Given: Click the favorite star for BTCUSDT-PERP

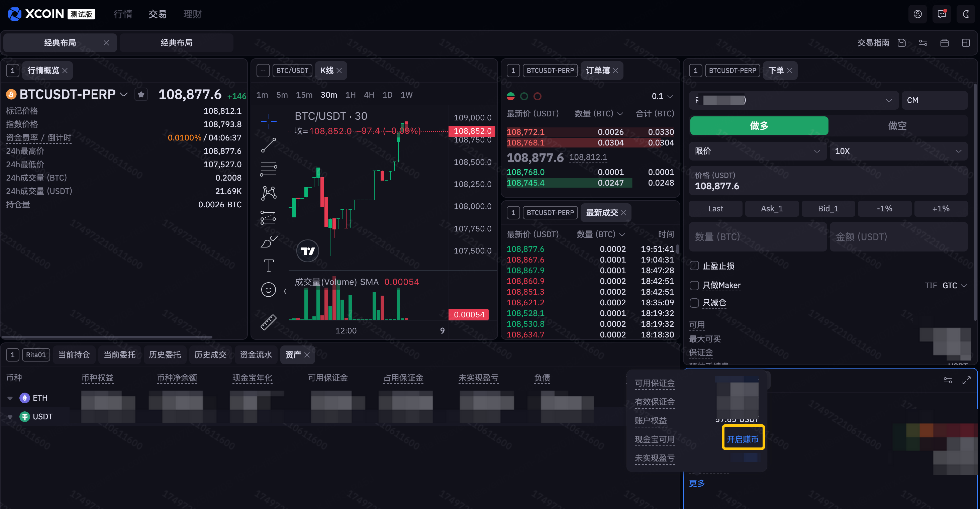Looking at the screenshot, I should click(141, 94).
